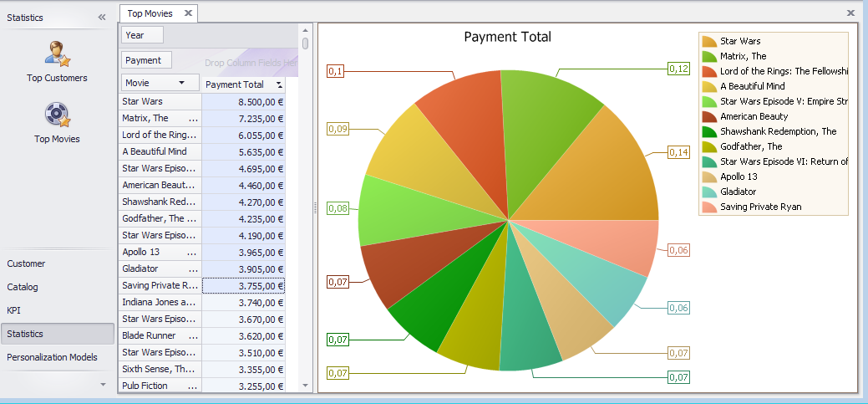Select the Pulp Fiction row
This screenshot has width=868, height=404.
(160, 385)
